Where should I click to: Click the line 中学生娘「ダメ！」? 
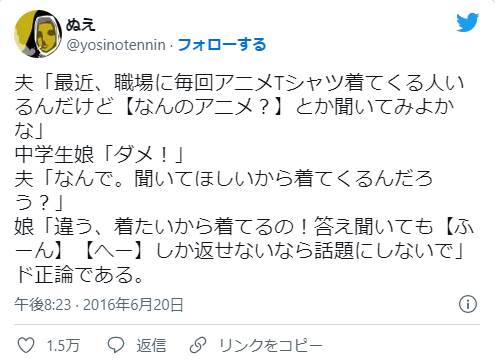[x=100, y=155]
